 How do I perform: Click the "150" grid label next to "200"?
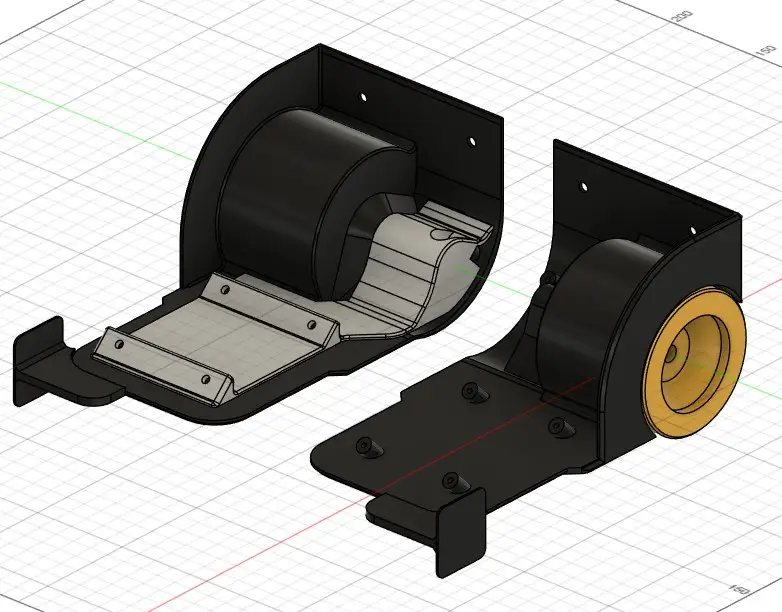765,50
